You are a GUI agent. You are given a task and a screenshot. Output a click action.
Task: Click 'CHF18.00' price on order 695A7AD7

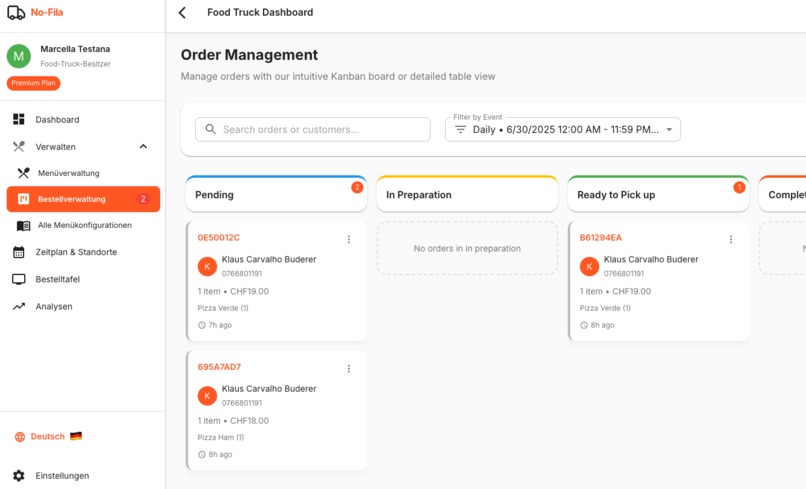(x=249, y=421)
